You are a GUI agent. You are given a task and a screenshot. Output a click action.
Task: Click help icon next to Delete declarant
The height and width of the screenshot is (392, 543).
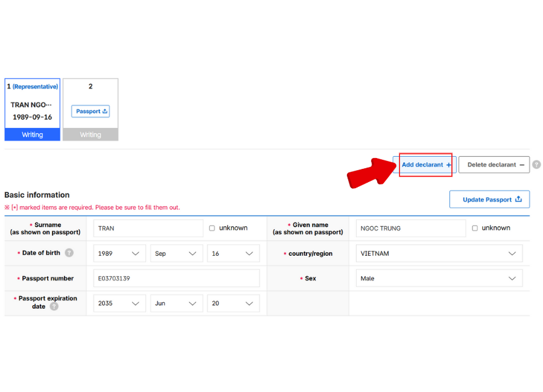tap(536, 165)
